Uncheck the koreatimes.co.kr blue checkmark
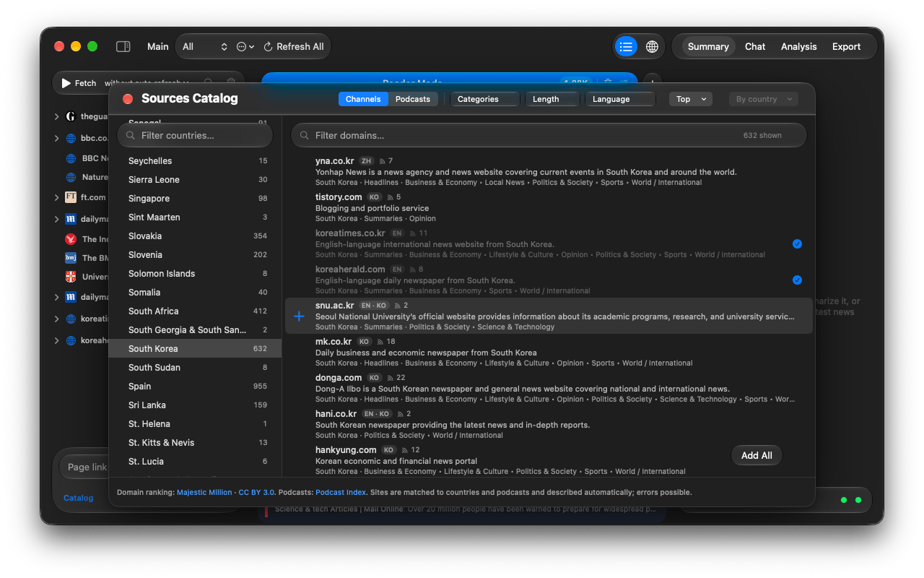Viewport: 924px width, 578px height. pos(797,244)
